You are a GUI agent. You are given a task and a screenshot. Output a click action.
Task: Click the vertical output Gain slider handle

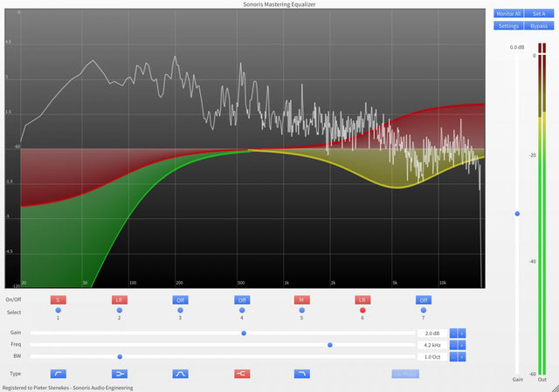click(x=517, y=213)
